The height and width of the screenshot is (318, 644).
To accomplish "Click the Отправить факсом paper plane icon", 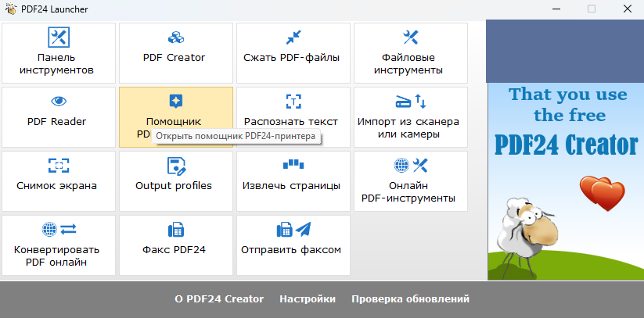I will [303, 230].
